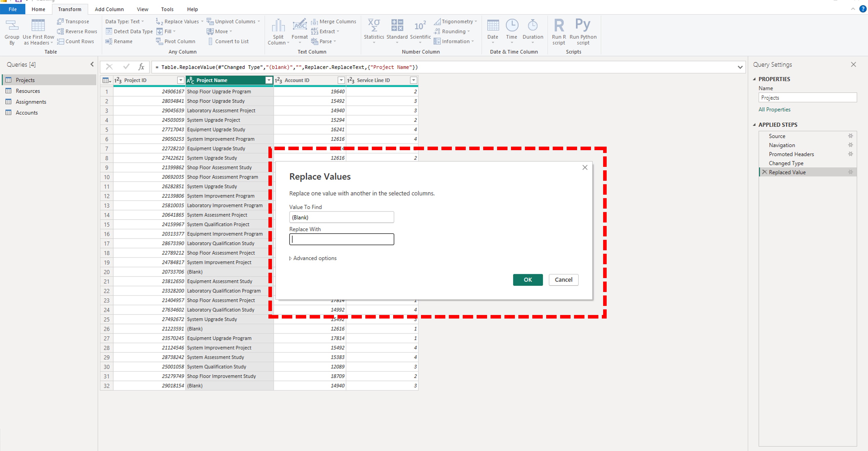Viewport: 868px width, 451px height.
Task: Delete the Replaced Value applied step
Action: point(765,172)
